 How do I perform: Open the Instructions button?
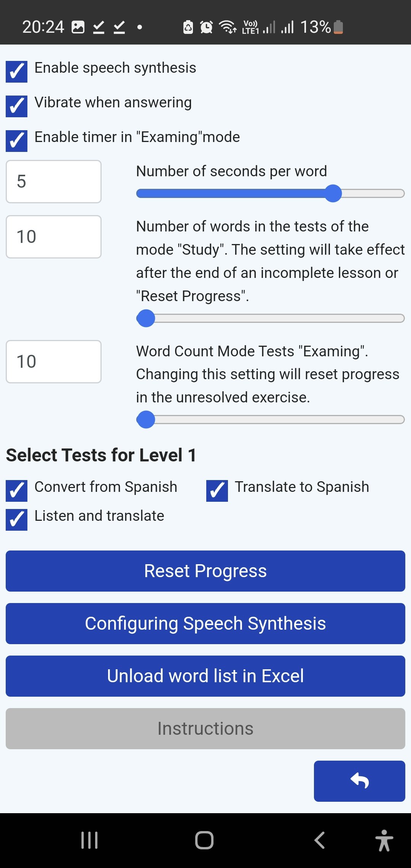[205, 729]
